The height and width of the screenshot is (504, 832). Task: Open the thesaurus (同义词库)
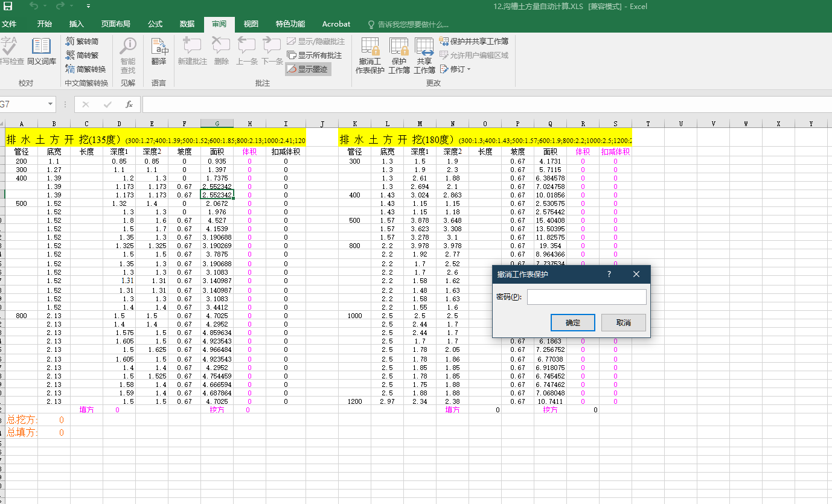coord(42,51)
